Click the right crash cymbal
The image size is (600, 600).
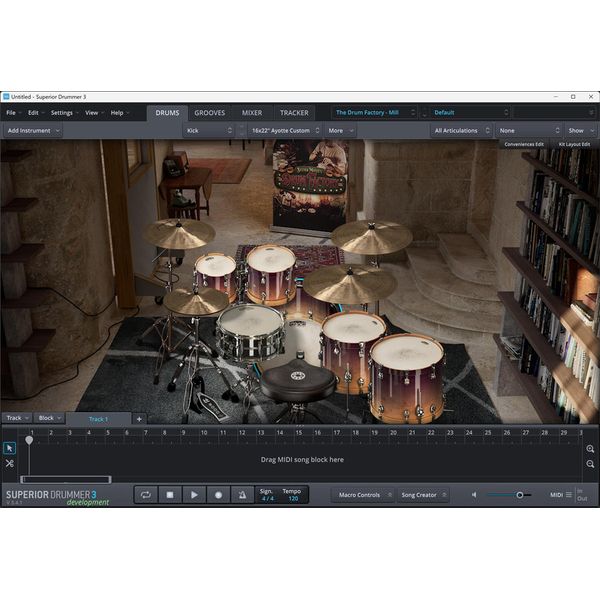pyautogui.click(x=372, y=236)
